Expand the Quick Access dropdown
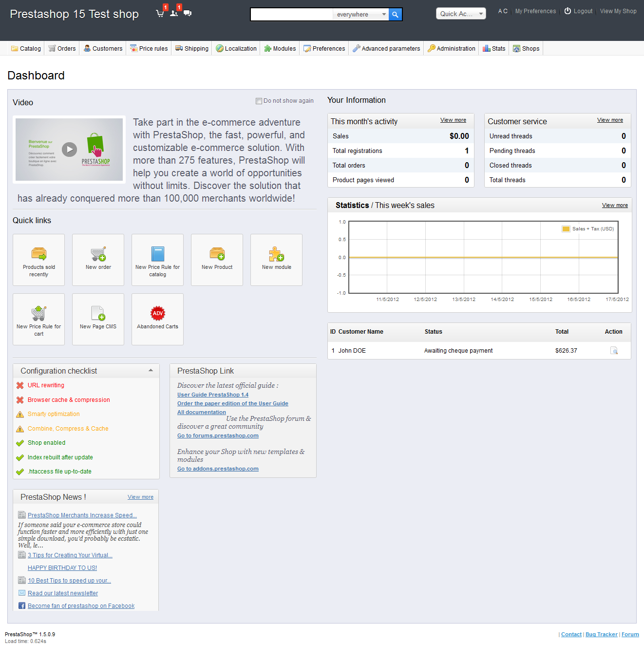 click(x=461, y=14)
